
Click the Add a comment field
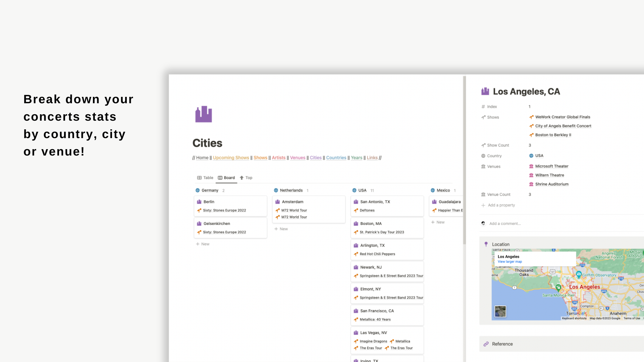pos(505,224)
